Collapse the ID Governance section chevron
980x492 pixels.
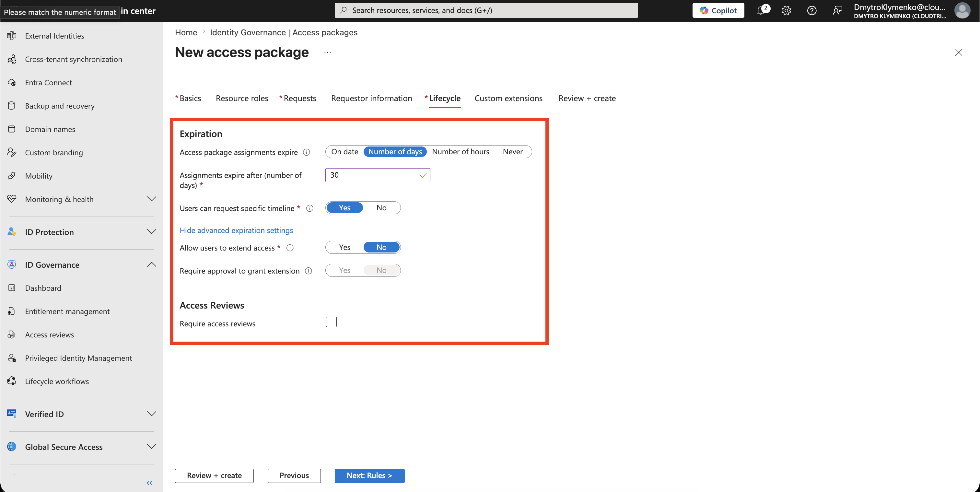pyautogui.click(x=151, y=264)
